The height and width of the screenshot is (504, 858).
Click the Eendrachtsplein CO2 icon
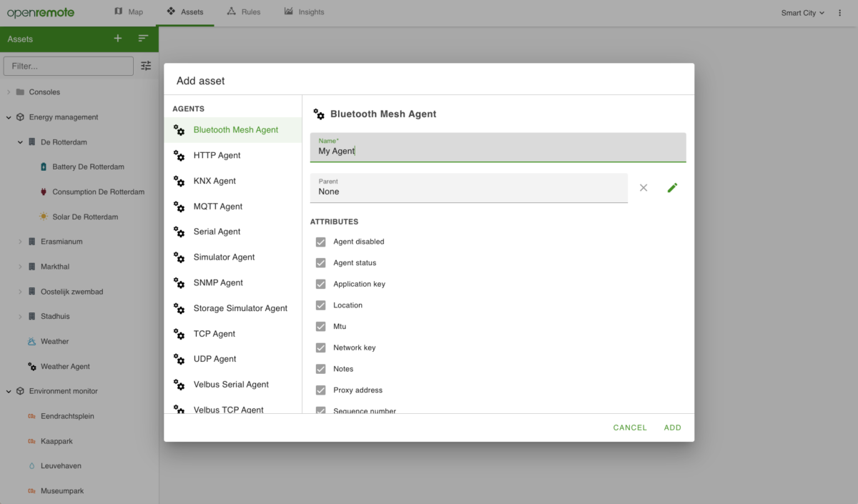point(31,416)
